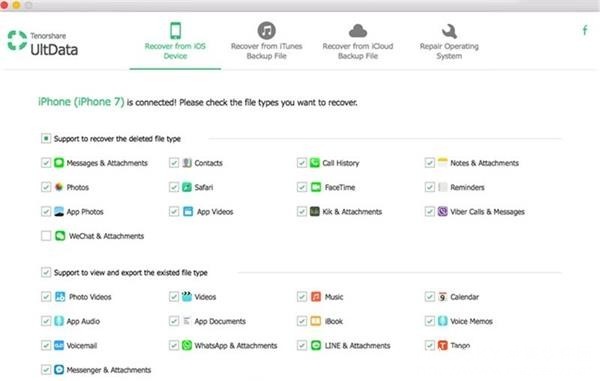Click the App Documents icon
Screen dimensions: 600x381
point(187,321)
